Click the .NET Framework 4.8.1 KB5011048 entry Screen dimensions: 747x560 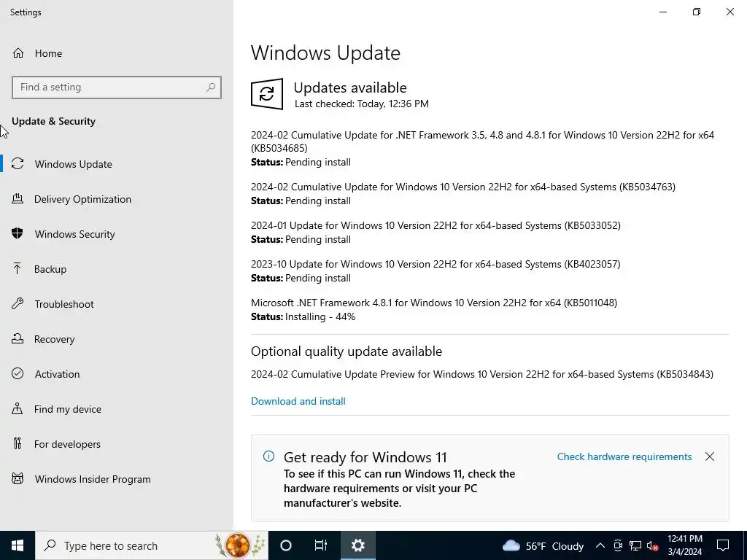point(434,303)
